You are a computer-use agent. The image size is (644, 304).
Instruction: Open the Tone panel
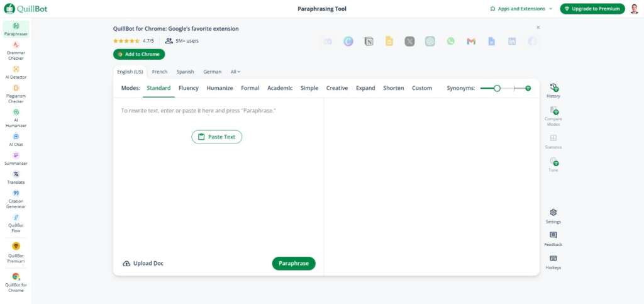click(553, 165)
